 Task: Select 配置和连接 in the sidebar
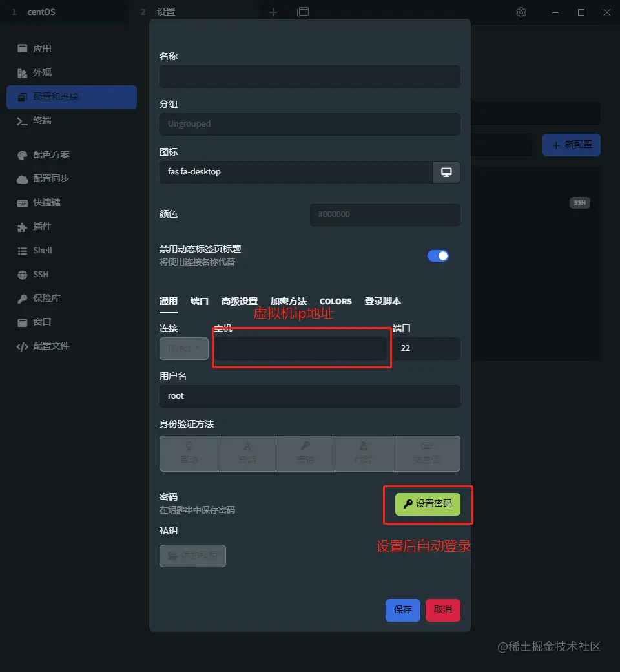point(72,97)
